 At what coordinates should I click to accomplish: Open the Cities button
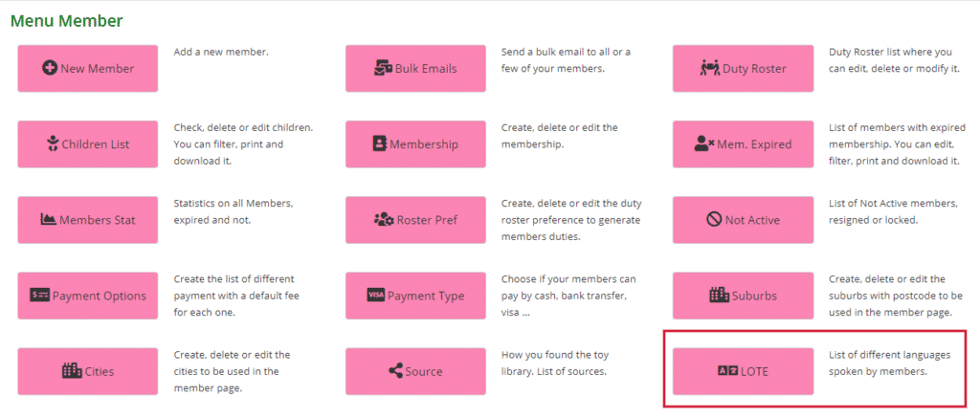point(87,371)
